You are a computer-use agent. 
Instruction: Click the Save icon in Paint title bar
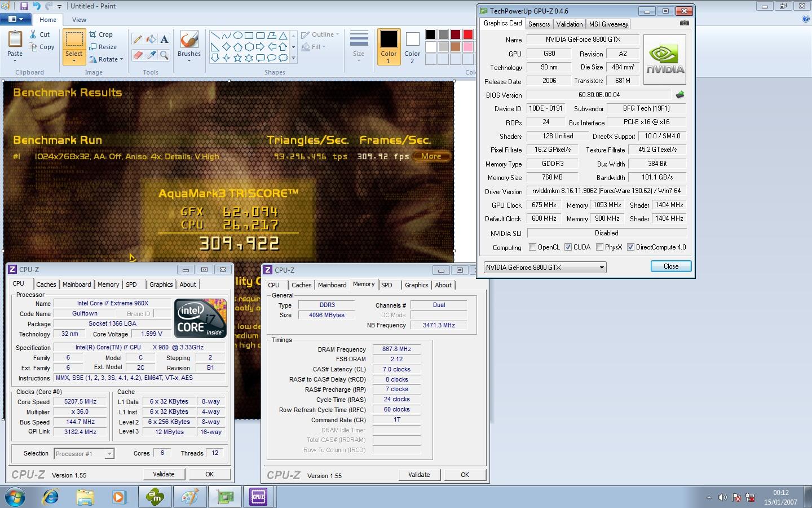(x=24, y=6)
